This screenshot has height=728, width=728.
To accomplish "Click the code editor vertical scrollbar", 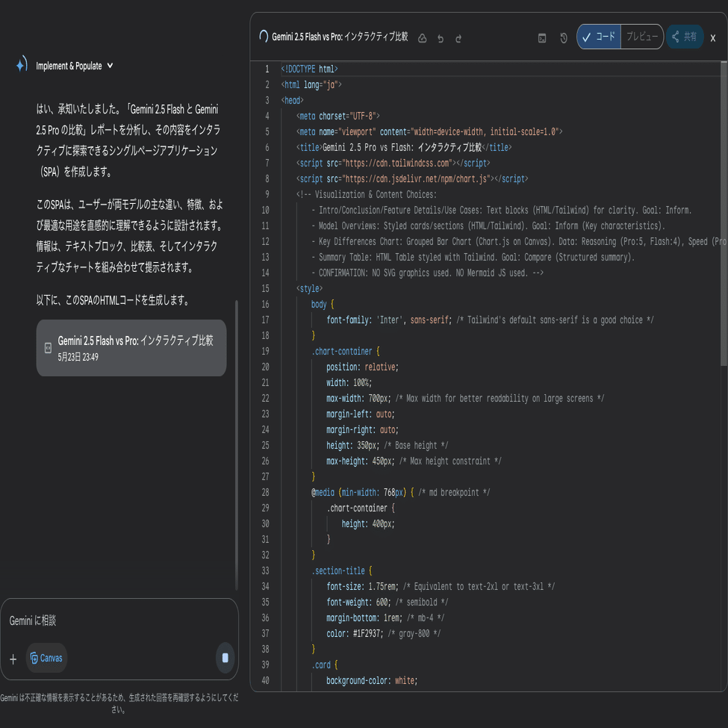I will pyautogui.click(x=724, y=214).
